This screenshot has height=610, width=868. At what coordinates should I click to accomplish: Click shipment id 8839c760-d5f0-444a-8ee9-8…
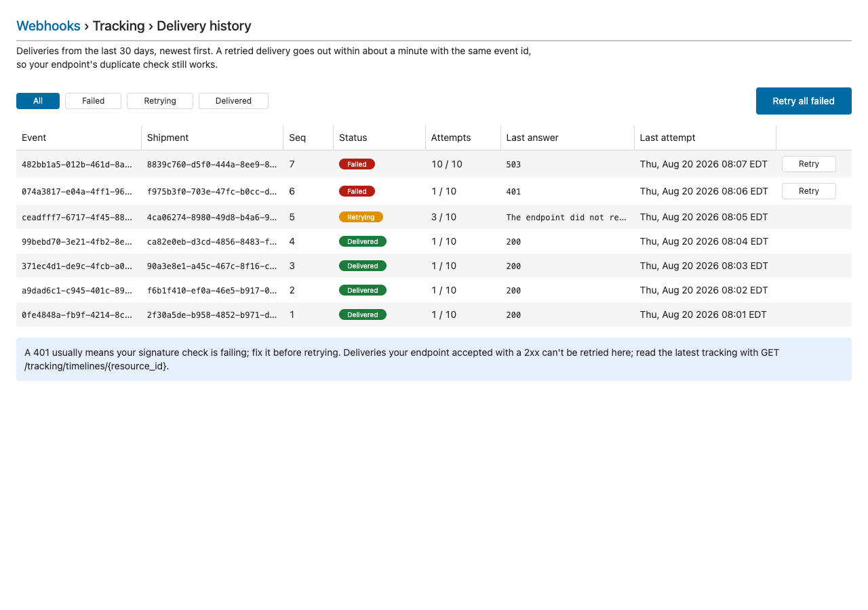pyautogui.click(x=212, y=164)
